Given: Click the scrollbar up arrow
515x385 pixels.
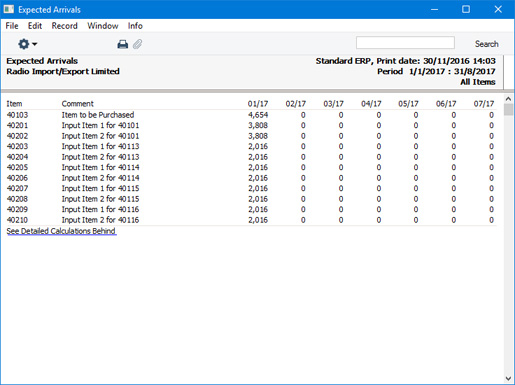Looking at the screenshot, I should 508,99.
